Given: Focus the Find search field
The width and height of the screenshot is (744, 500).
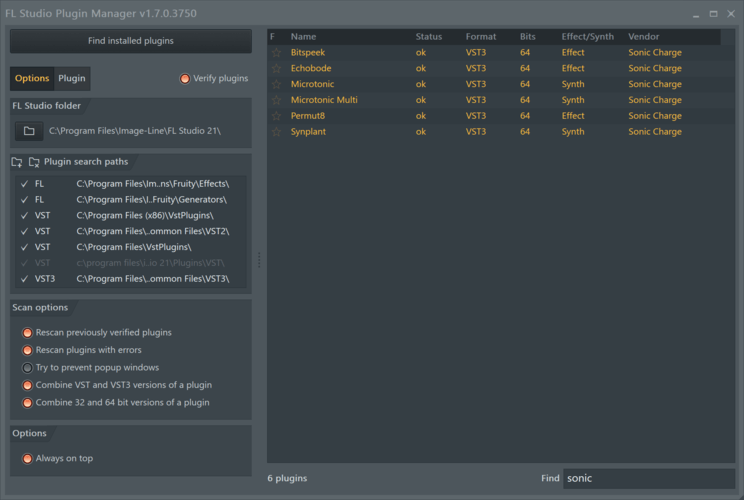Looking at the screenshot, I should (x=649, y=478).
